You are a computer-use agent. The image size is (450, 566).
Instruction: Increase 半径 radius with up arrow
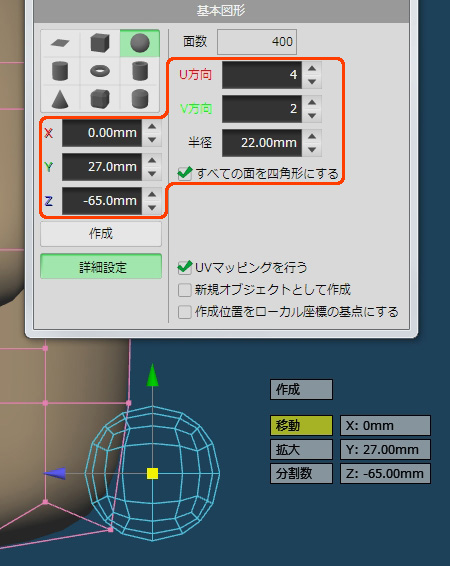tap(312, 136)
